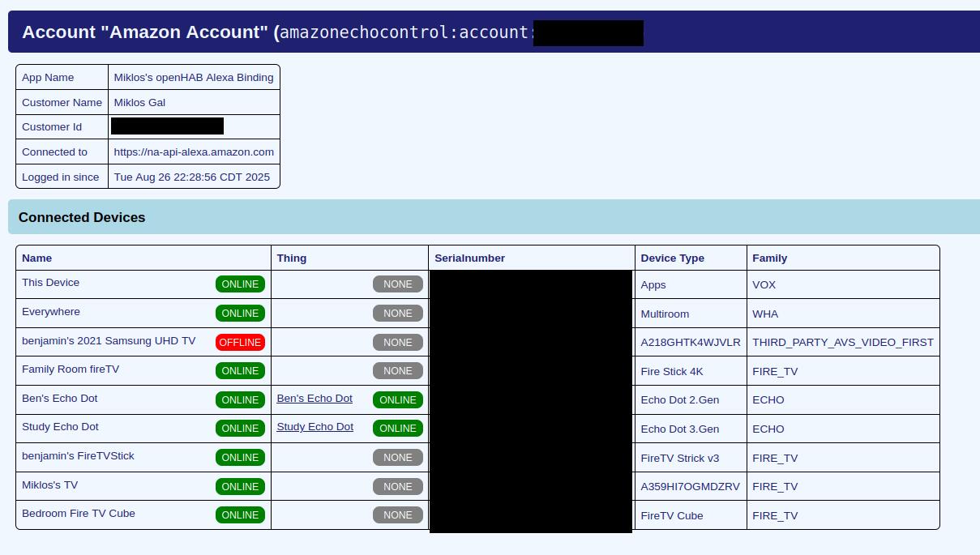Click NONE badge in benjamin's FireTVStick row
The height and width of the screenshot is (555, 980).
coord(398,458)
